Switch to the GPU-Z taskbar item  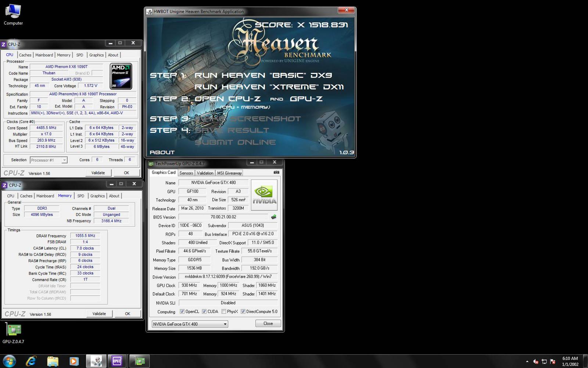pos(139,361)
